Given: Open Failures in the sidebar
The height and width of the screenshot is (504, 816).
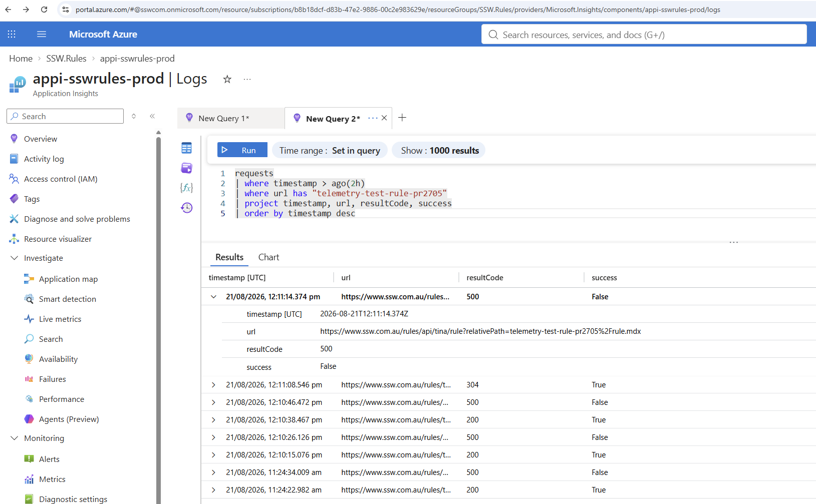Looking at the screenshot, I should click(52, 379).
